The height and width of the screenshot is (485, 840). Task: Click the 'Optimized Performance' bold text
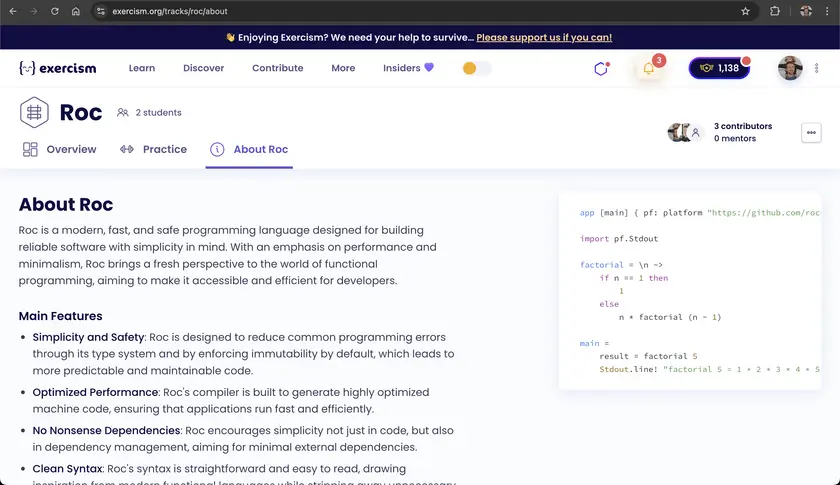pos(95,392)
